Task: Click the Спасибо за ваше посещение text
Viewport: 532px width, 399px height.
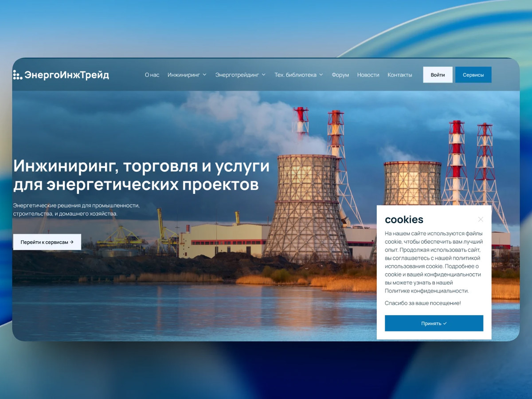Action: coord(423,303)
